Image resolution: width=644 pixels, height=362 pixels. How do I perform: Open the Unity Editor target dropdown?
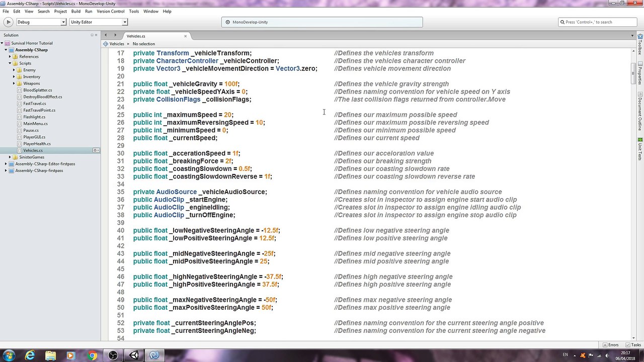click(x=98, y=22)
